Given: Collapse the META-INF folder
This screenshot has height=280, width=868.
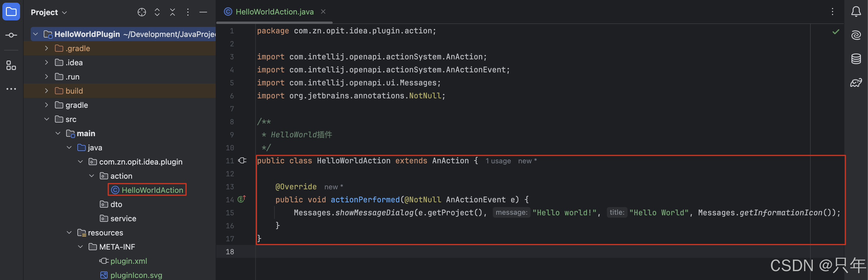Looking at the screenshot, I should (x=80, y=247).
